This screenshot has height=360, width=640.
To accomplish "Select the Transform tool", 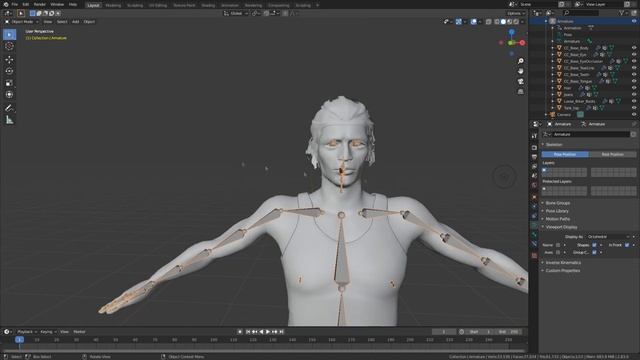I will (x=9, y=95).
